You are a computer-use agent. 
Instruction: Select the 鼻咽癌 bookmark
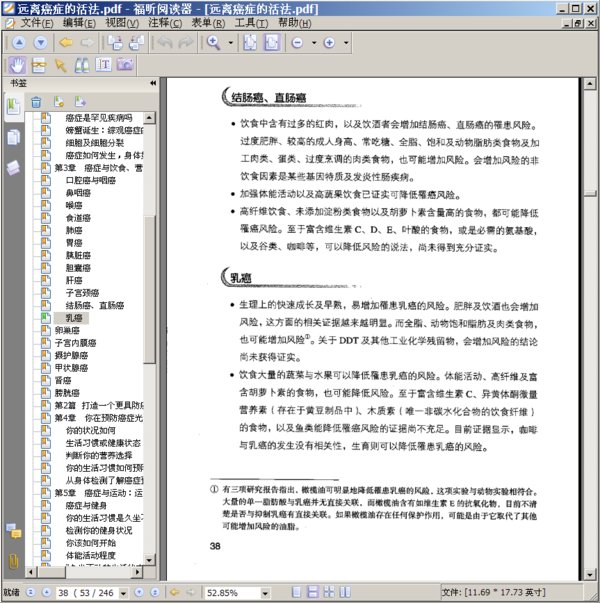click(78, 193)
